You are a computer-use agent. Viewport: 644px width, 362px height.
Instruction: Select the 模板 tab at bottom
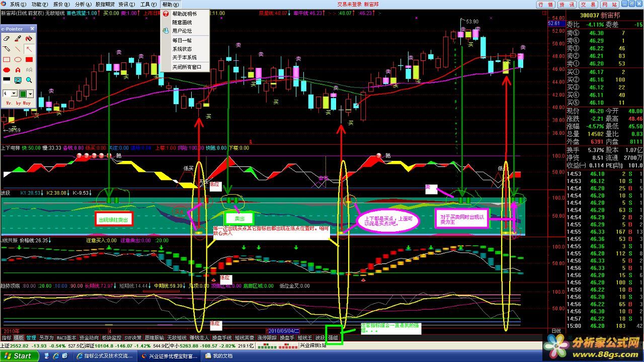(x=19, y=338)
